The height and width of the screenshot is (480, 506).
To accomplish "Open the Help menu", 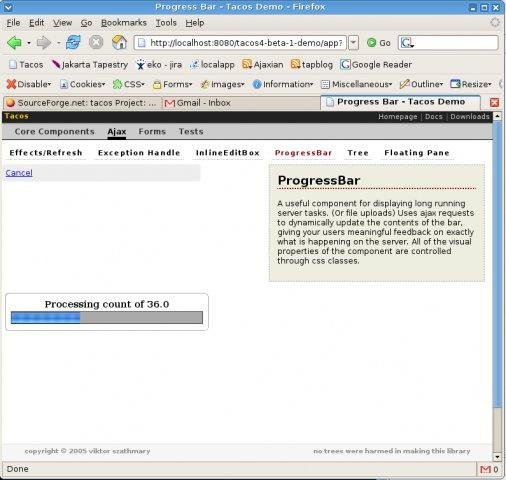I will 195,23.
